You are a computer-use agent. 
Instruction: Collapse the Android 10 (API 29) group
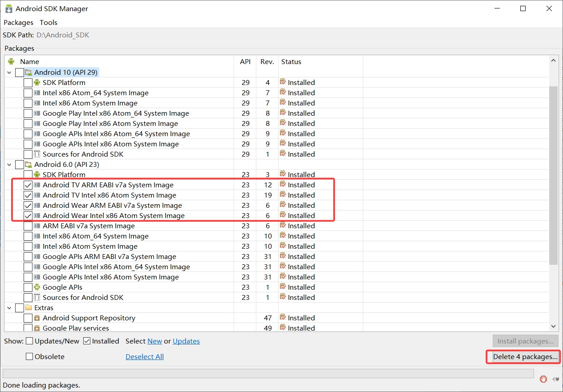tap(9, 72)
